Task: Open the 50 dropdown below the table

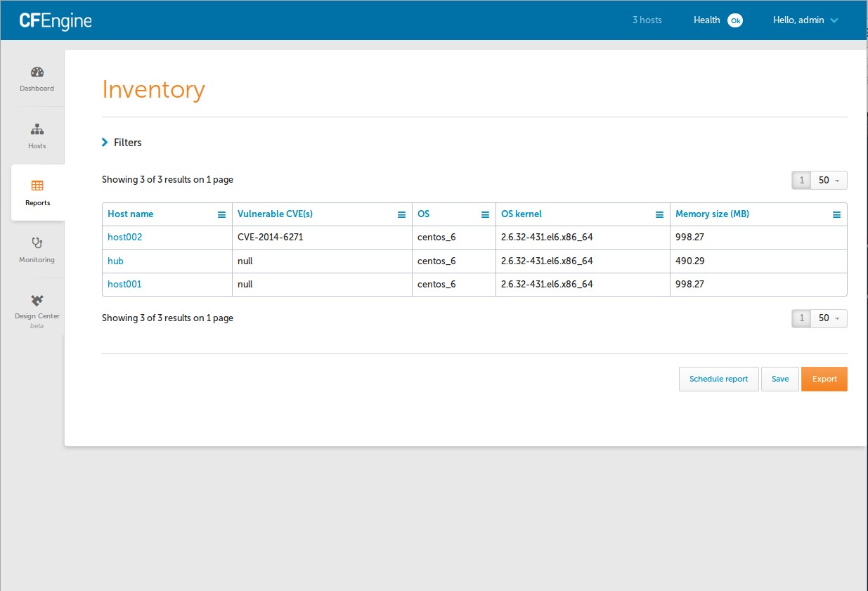Action: point(829,318)
